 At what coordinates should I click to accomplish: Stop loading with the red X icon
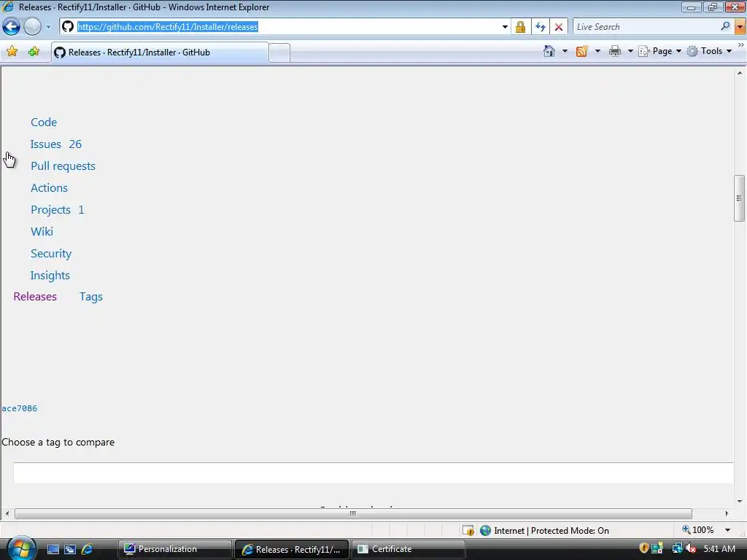tap(558, 27)
